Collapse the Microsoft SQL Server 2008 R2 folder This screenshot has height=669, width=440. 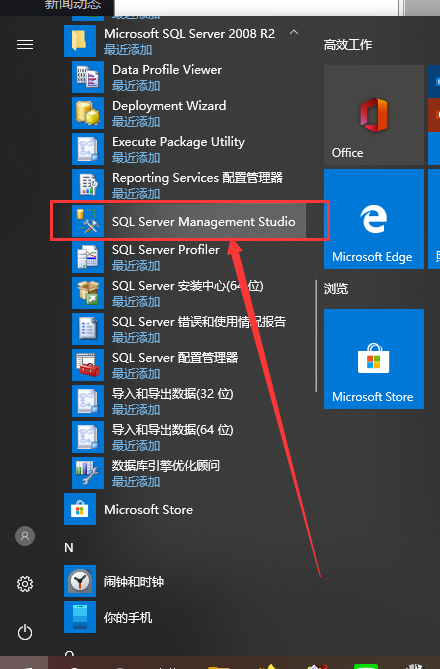(294, 32)
